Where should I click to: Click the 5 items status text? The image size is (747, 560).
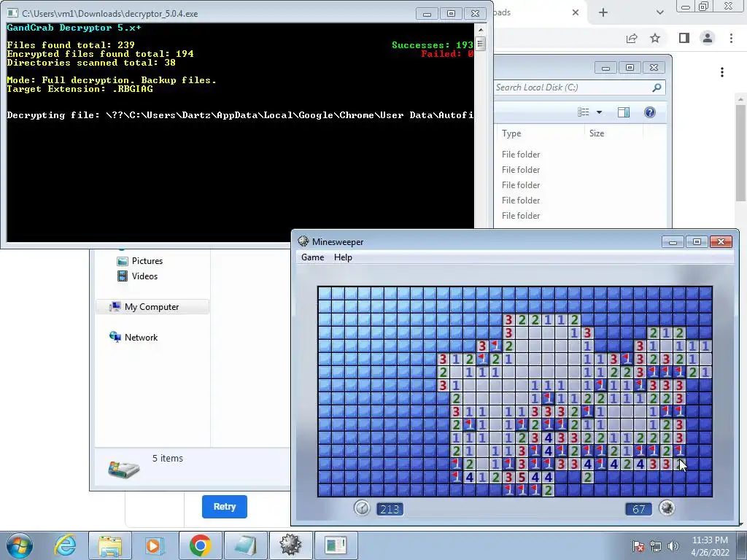[168, 458]
